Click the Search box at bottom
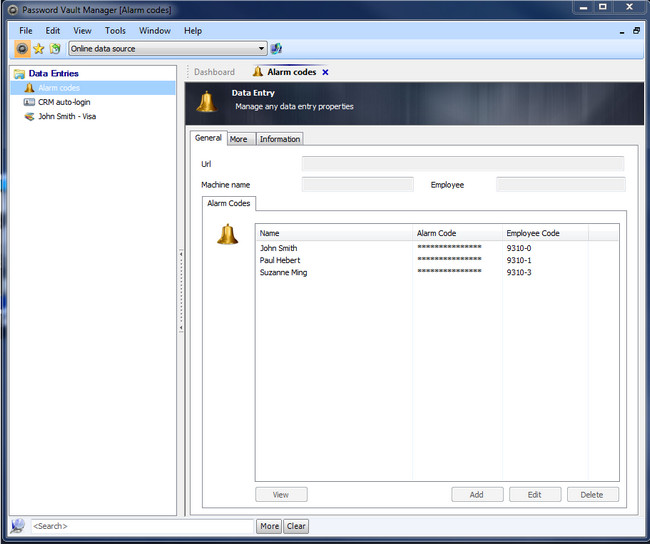 [x=142, y=526]
